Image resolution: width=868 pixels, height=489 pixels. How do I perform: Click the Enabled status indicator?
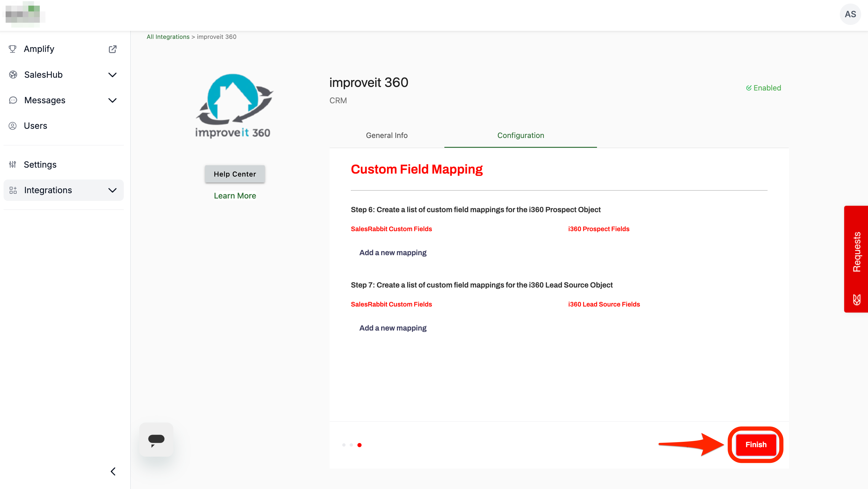tap(763, 88)
